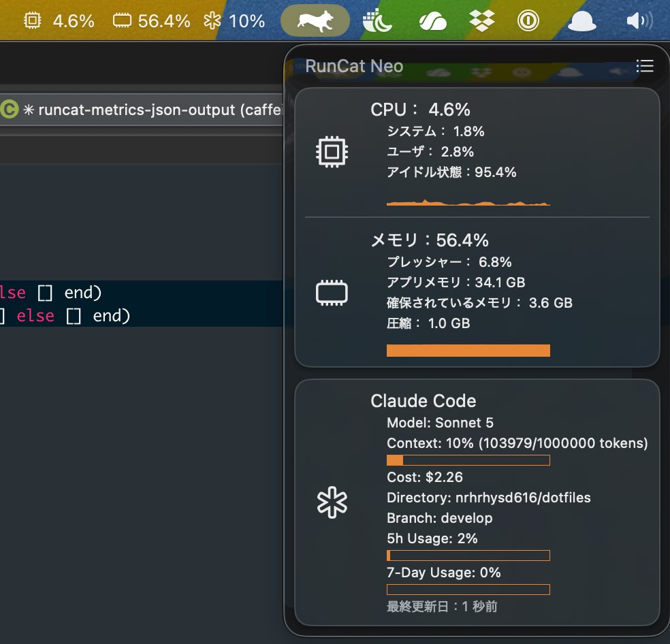Screen dimensions: 670x644
Task: Click the 5h Usage progress bar
Action: tap(468, 556)
